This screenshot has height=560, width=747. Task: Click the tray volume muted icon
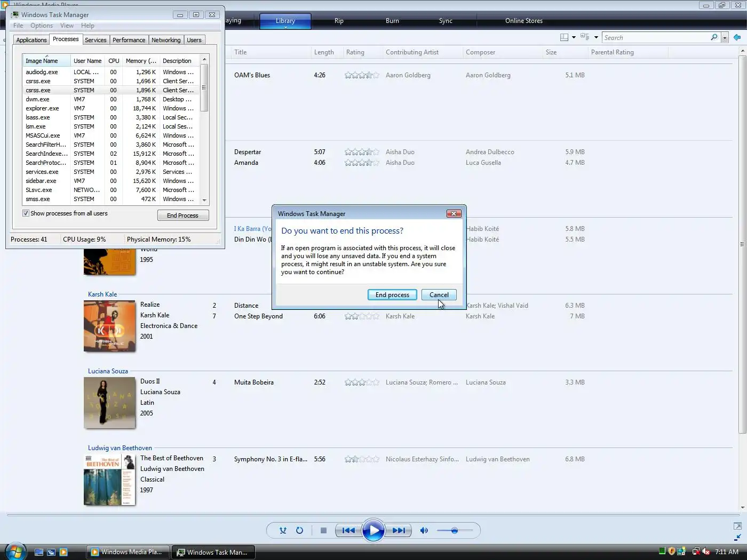click(x=706, y=551)
